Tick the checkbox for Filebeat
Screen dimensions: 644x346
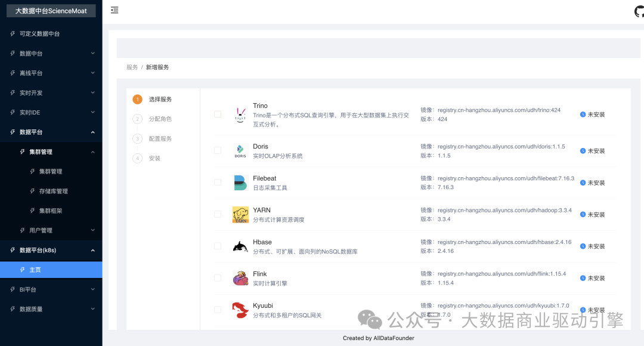[218, 183]
